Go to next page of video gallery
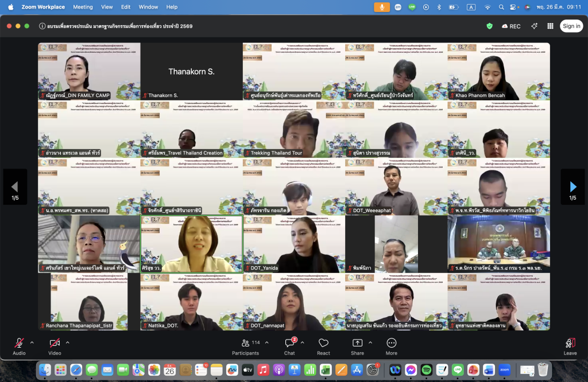This screenshot has width=588, height=382. pyautogui.click(x=572, y=187)
